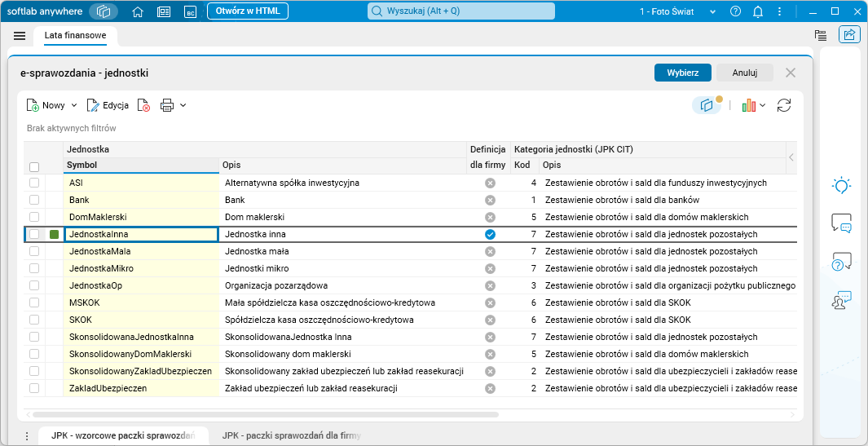Switch to 'JPK - paczki sprawozdań dla firmy' tab

[291, 436]
